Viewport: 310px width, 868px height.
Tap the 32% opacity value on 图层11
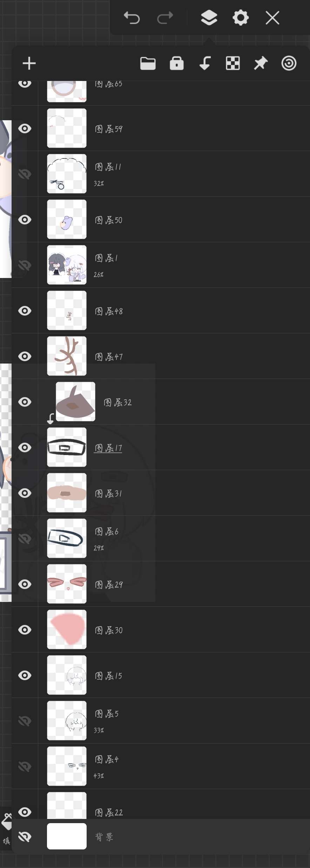tap(99, 183)
